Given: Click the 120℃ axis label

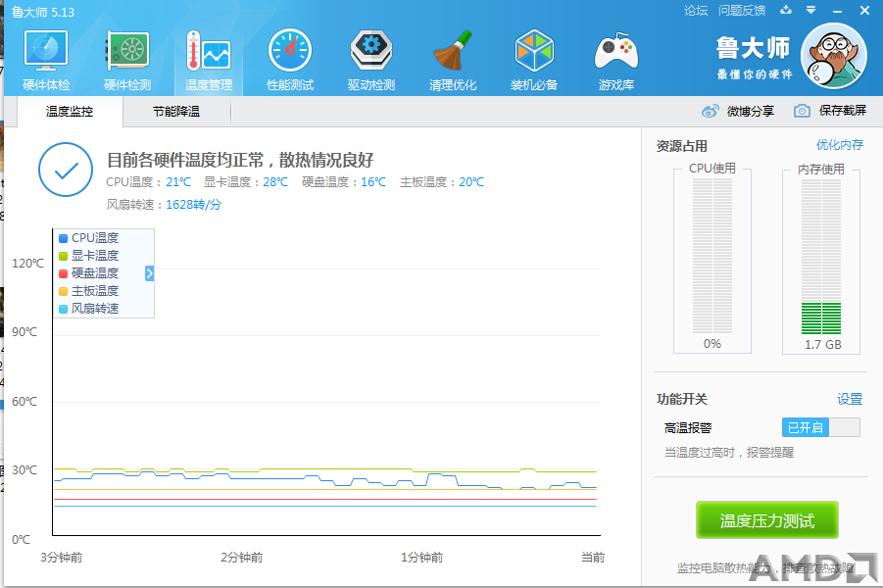Looking at the screenshot, I should click(x=27, y=264).
